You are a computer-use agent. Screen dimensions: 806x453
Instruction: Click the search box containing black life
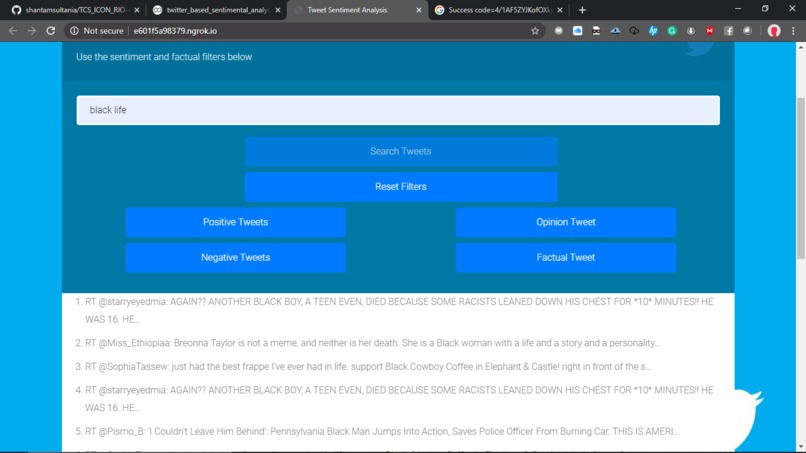(398, 110)
